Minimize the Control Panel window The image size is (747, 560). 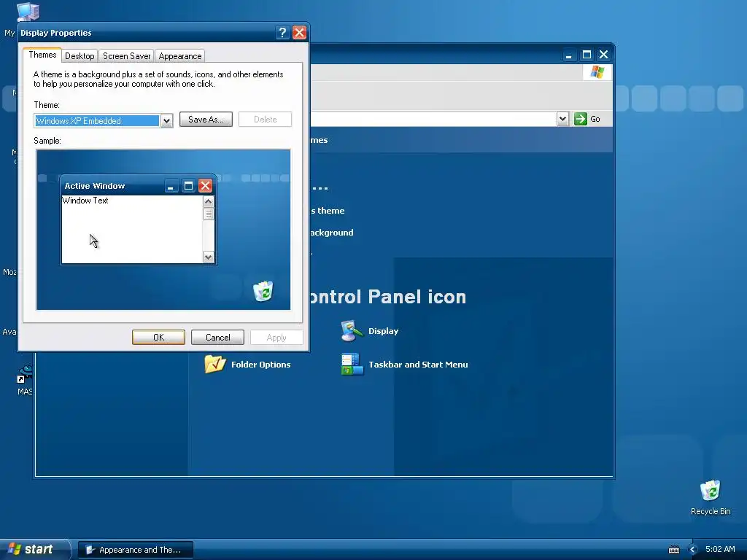point(568,55)
